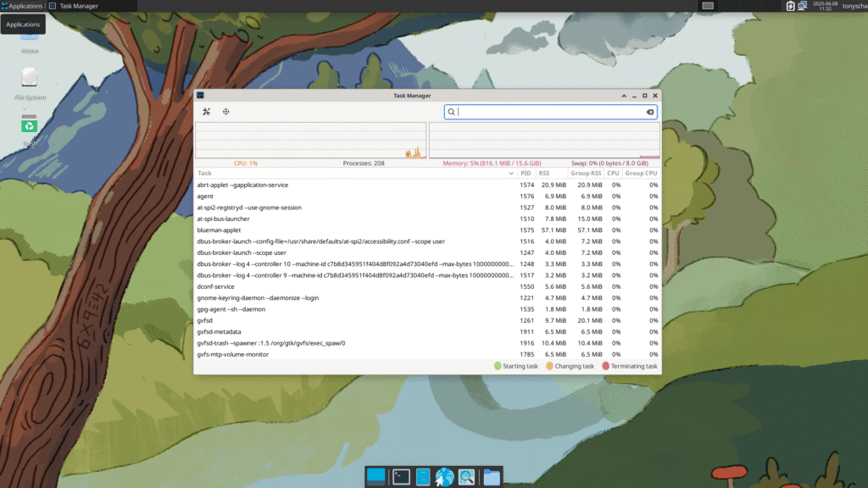
Task: Open the network connection tray icon
Action: coord(802,6)
